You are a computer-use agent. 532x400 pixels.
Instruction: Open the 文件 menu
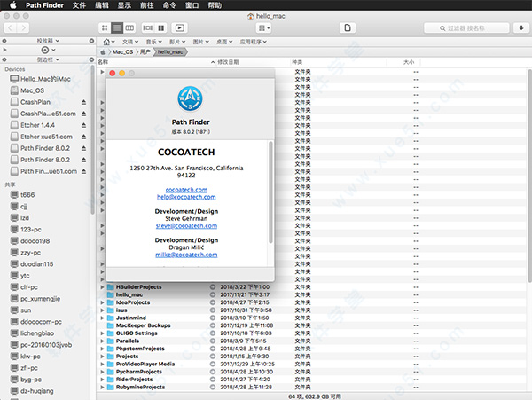79,5
